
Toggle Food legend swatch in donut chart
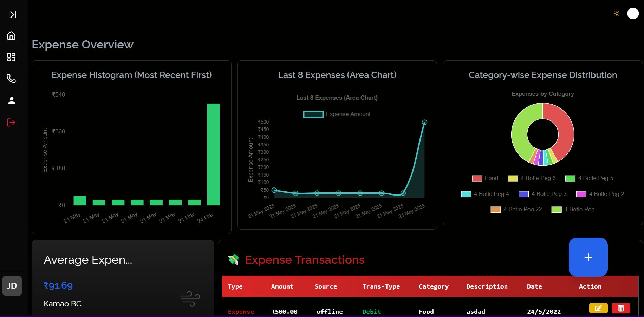coord(477,178)
